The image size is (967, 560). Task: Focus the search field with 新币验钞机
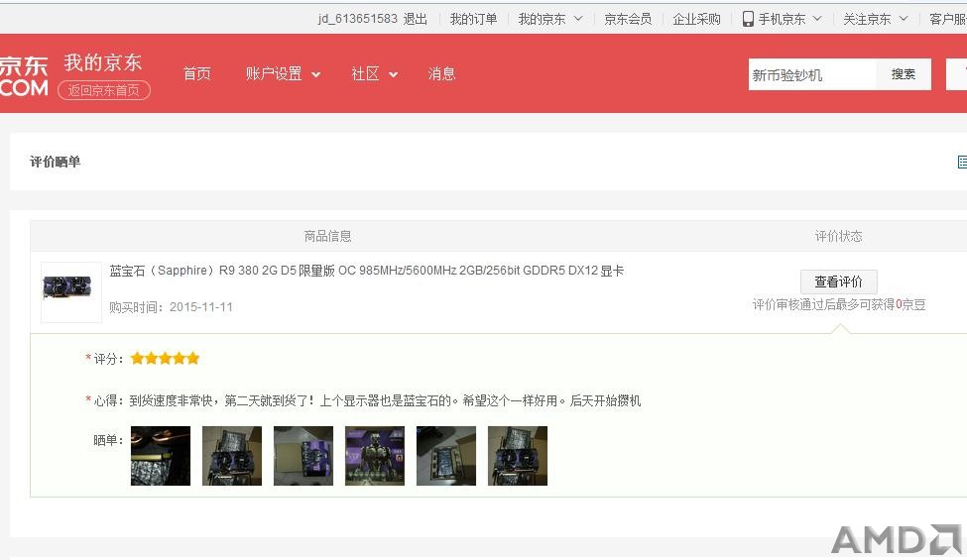tap(811, 74)
